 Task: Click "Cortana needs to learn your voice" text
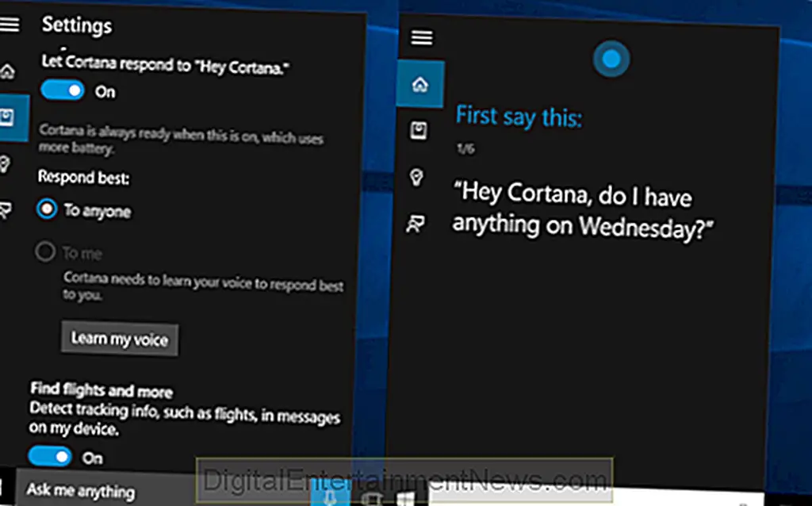[203, 286]
